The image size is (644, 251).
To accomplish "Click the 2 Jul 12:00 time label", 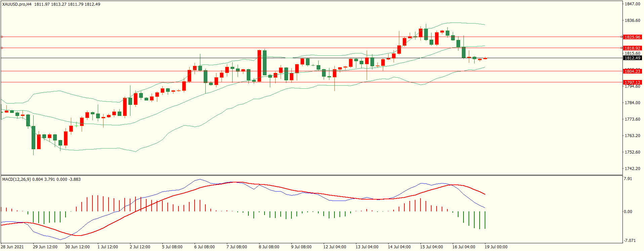I will 140,247.
